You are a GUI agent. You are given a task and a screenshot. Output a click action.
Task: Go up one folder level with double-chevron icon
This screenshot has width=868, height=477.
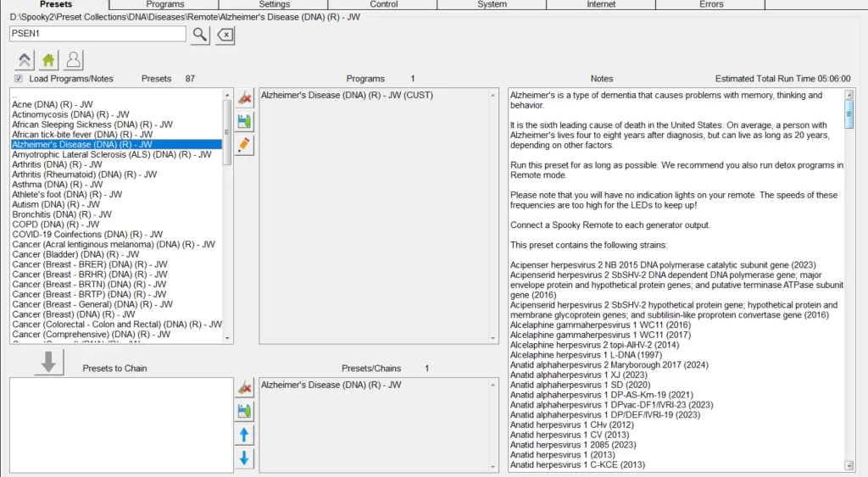24,60
